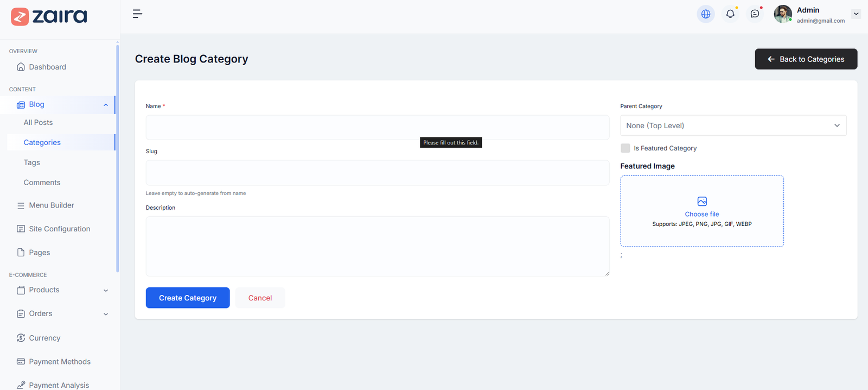868x390 pixels.
Task: Open the Parent Category dropdown
Action: pos(733,125)
